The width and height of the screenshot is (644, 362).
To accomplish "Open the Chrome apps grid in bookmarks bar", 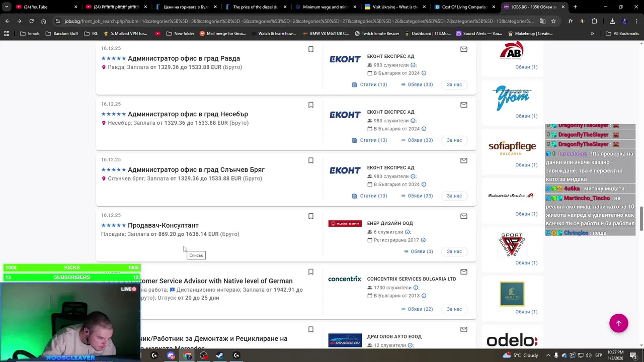I will click(7, 34).
